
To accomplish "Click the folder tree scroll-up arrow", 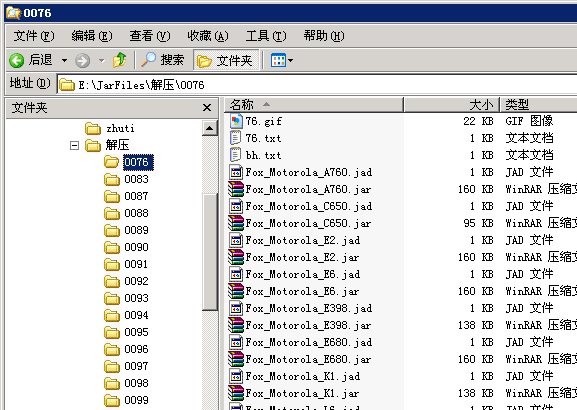I will (210, 128).
